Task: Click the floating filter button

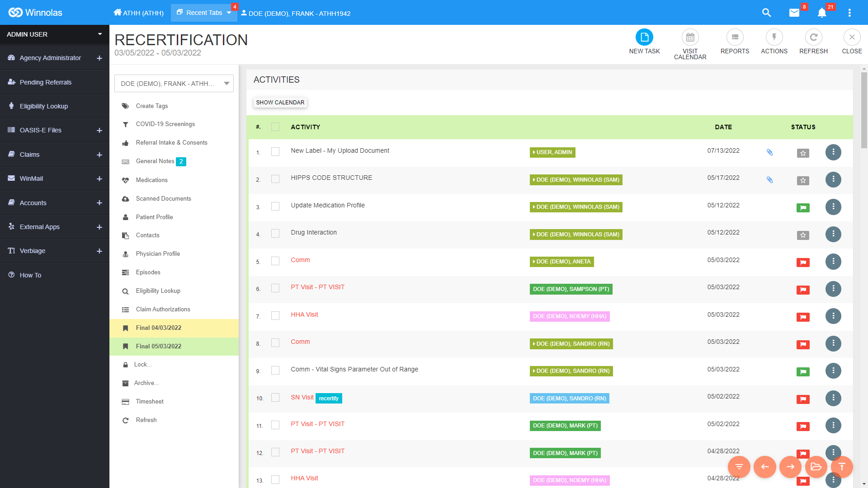Action: tap(739, 467)
